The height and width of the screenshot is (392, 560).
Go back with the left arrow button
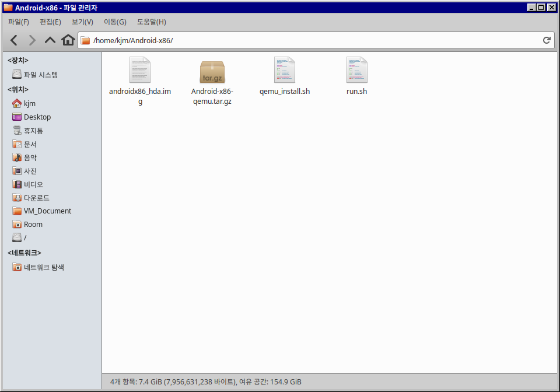(14, 40)
